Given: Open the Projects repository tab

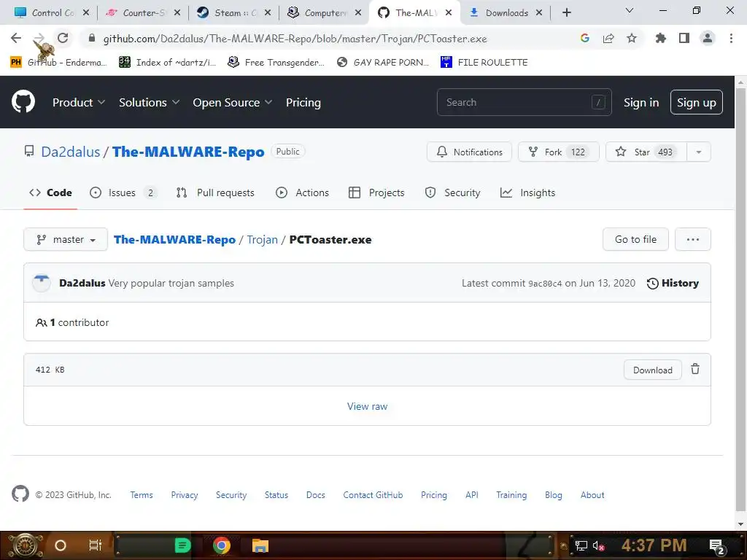Looking at the screenshot, I should 376,192.
